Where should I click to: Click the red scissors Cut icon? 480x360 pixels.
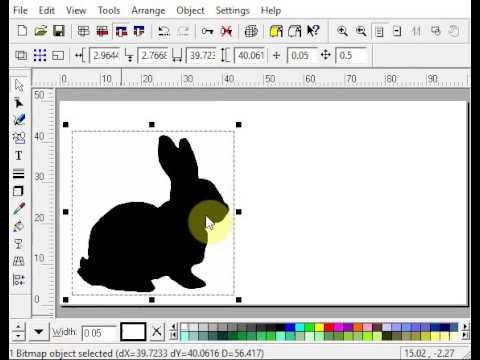point(226,31)
